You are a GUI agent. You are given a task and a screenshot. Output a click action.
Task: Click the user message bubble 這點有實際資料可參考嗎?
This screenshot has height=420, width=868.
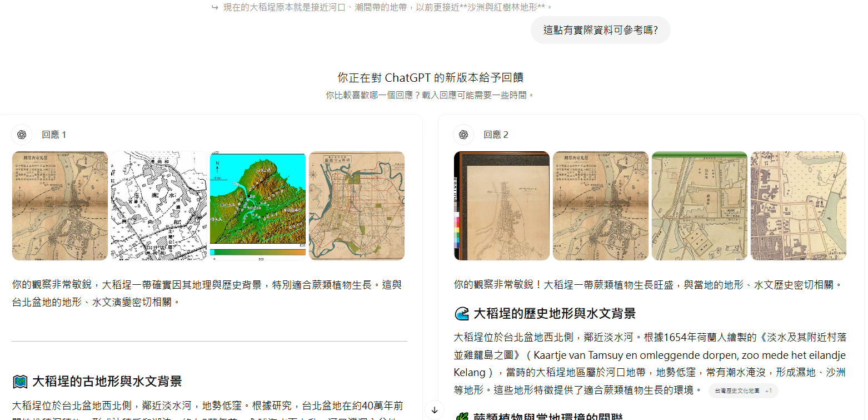point(601,30)
